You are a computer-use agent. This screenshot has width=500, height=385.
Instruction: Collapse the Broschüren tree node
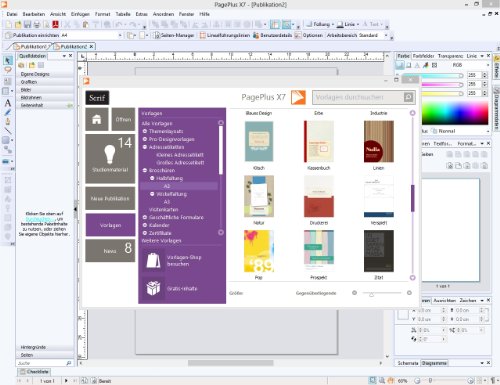145,170
